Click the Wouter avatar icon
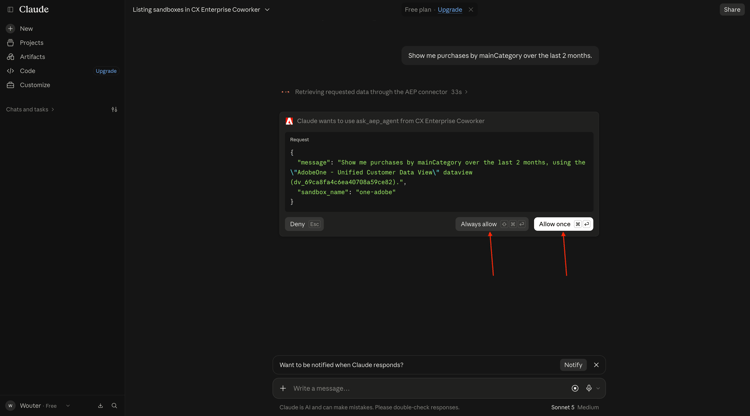This screenshot has height=416, width=750. (x=10, y=405)
